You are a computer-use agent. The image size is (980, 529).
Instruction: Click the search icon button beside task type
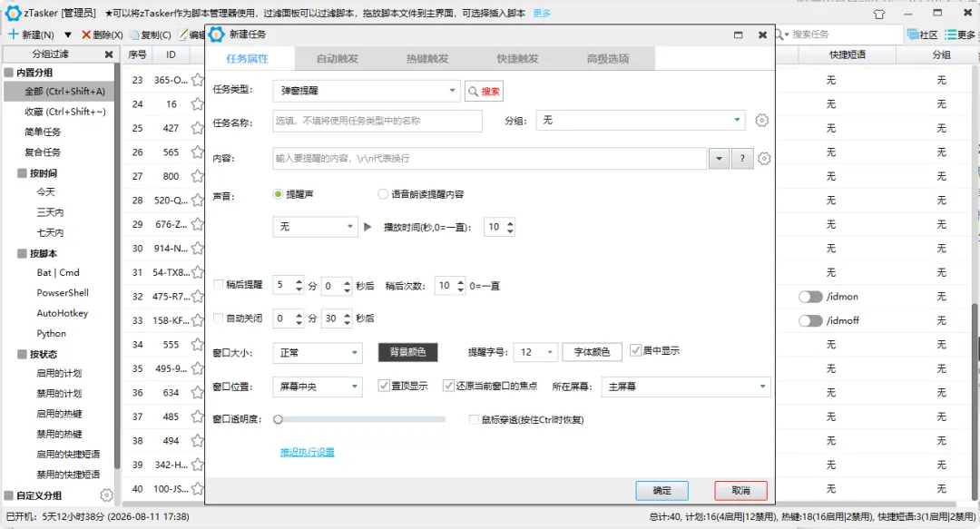coord(484,92)
